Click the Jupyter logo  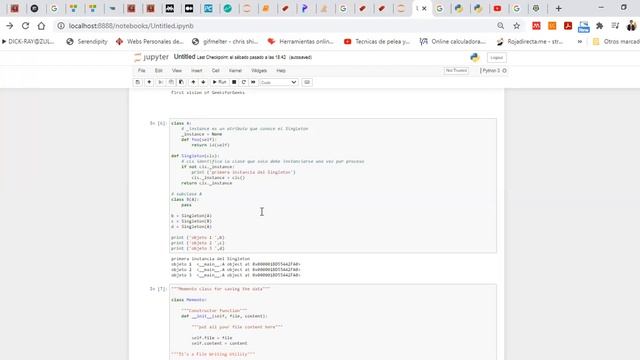(151, 57)
